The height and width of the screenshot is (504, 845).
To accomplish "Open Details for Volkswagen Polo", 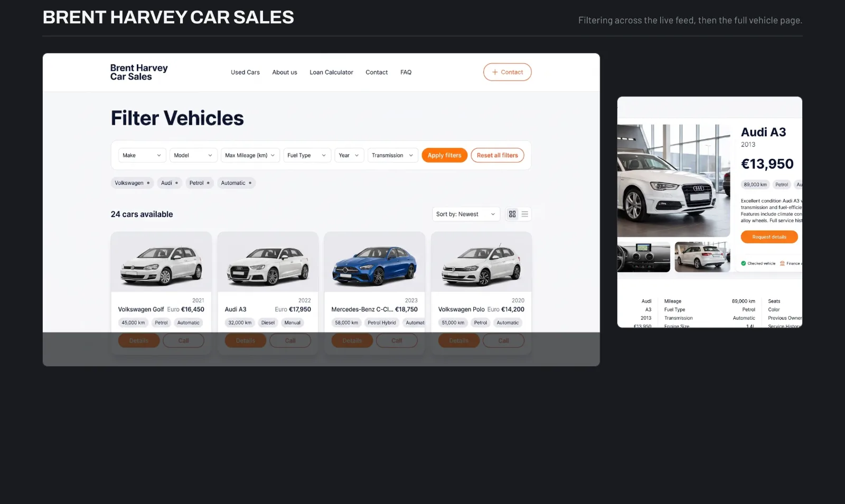I will click(x=459, y=340).
